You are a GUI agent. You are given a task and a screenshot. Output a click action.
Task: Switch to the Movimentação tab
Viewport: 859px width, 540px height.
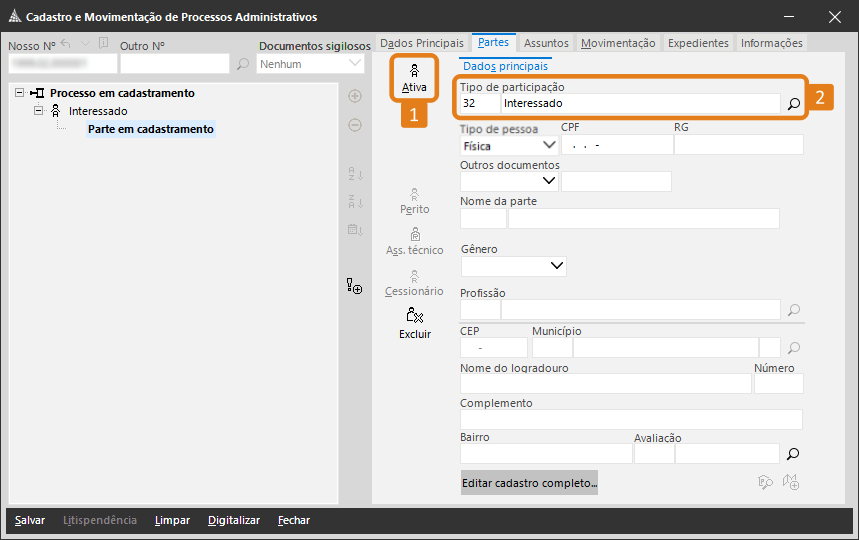[618, 43]
